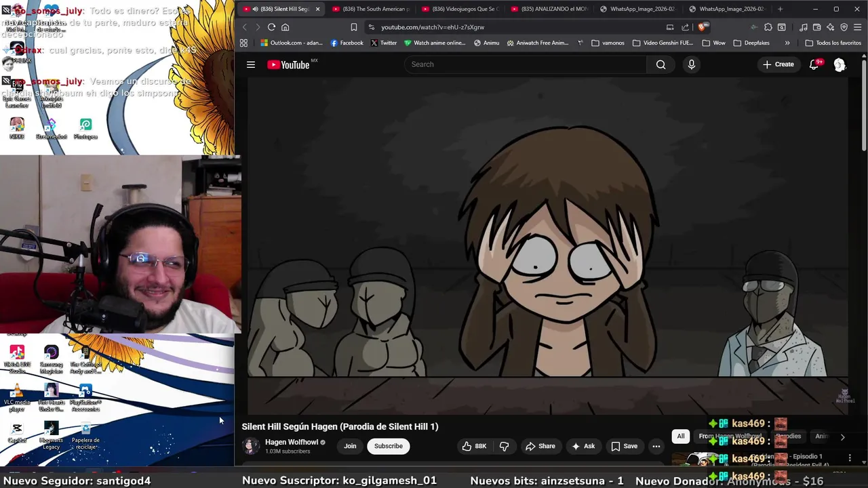Go back with browser back arrow
Image resolution: width=868 pixels, height=488 pixels.
(245, 27)
